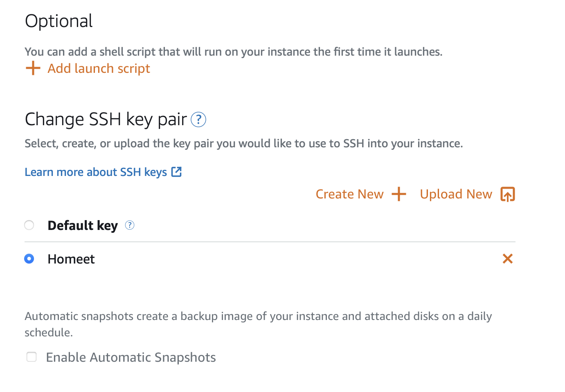This screenshot has width=565, height=392.
Task: Open Learn more about SSH keys link
Action: point(96,172)
